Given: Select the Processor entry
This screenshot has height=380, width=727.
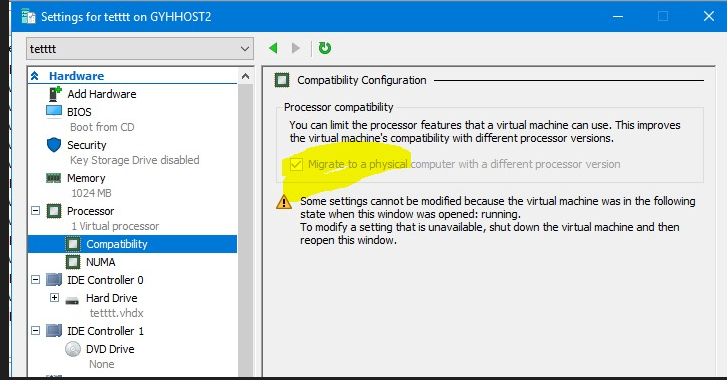Looking at the screenshot, I should pyautogui.click(x=90, y=211).
